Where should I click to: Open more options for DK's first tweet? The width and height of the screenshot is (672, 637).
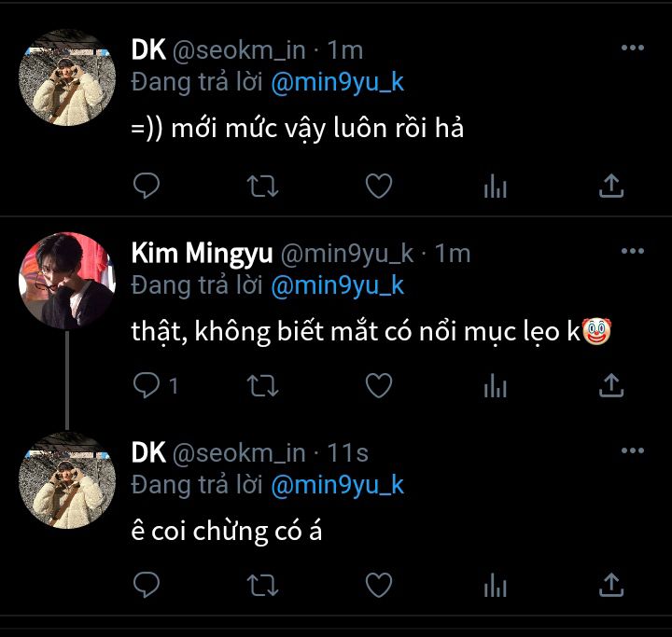pos(633,48)
